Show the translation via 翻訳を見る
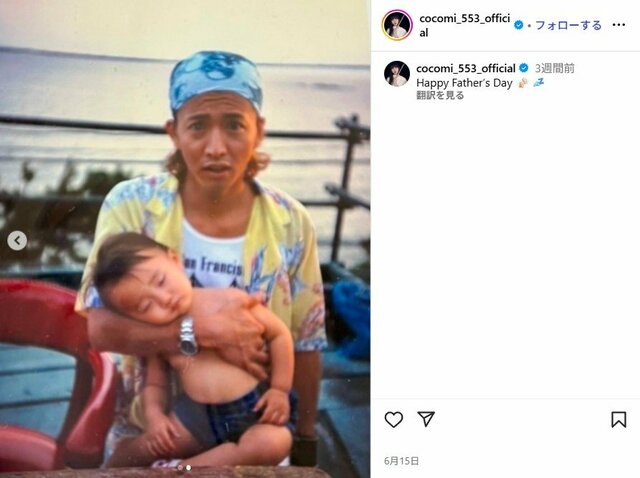The width and height of the screenshot is (640, 478). [x=440, y=96]
